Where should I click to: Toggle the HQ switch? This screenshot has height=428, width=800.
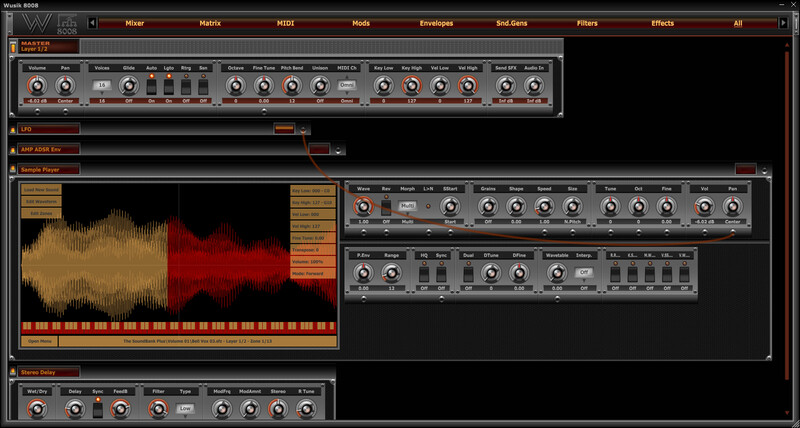[424, 272]
